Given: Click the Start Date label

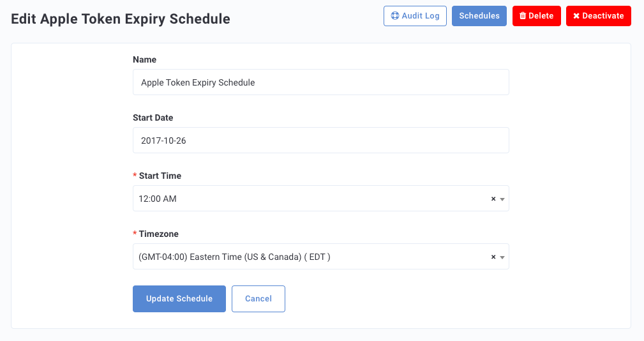Looking at the screenshot, I should coord(153,118).
